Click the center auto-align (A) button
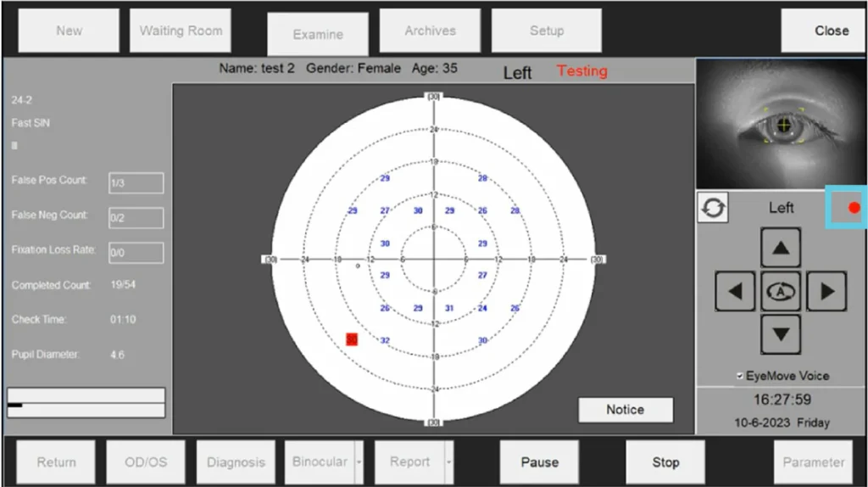 coord(780,291)
